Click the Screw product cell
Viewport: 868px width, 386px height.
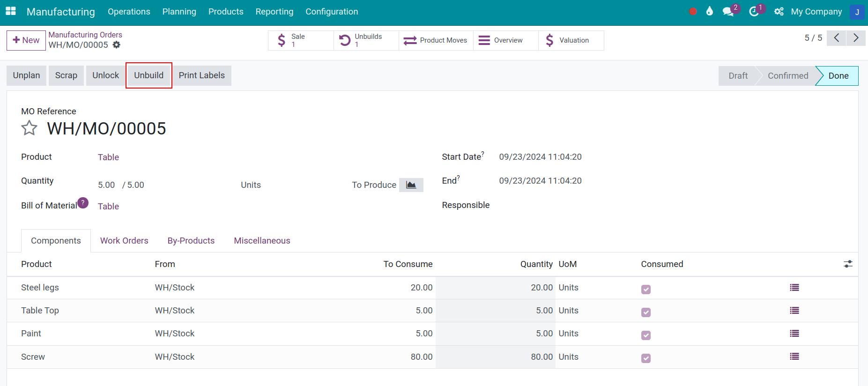pyautogui.click(x=33, y=357)
